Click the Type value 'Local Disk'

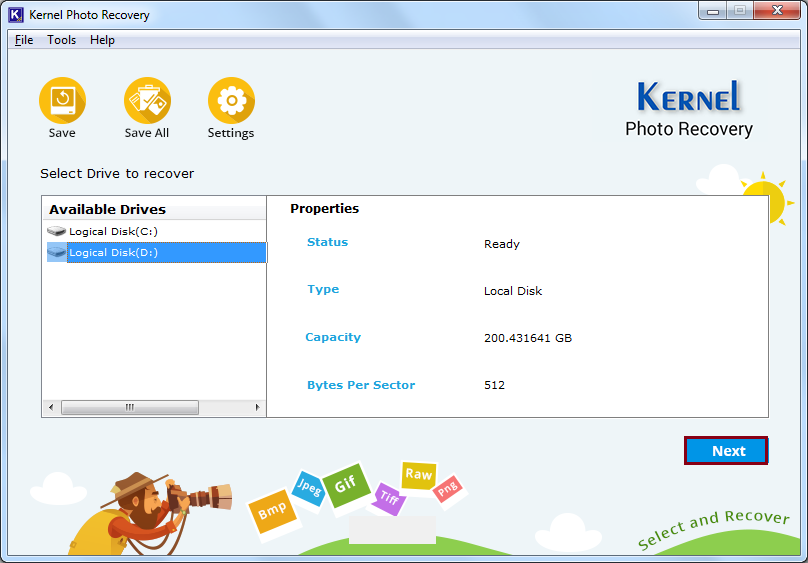point(513,291)
